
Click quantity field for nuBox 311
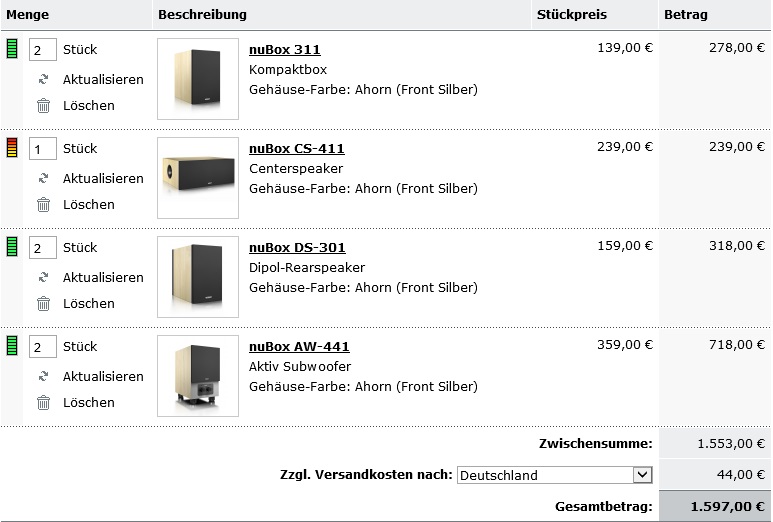coord(42,50)
